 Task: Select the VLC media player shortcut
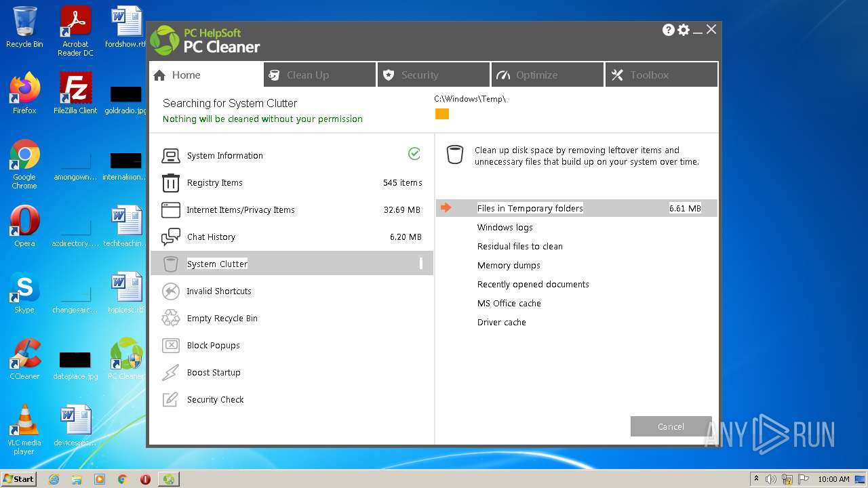(x=24, y=430)
